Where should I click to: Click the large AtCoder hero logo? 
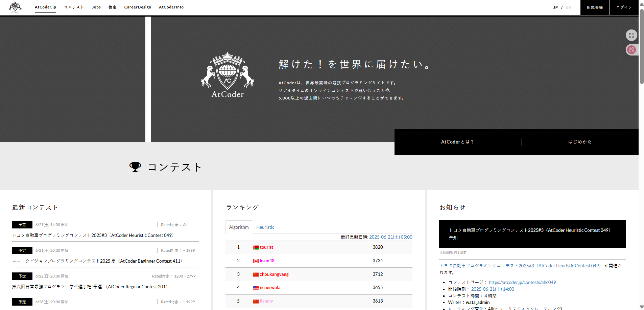(228, 75)
